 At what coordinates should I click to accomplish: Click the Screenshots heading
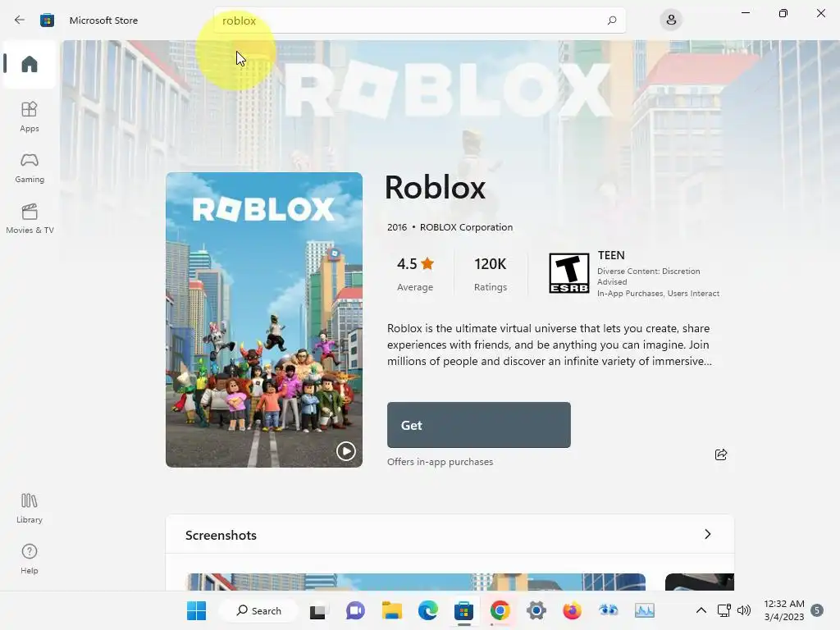tap(221, 535)
